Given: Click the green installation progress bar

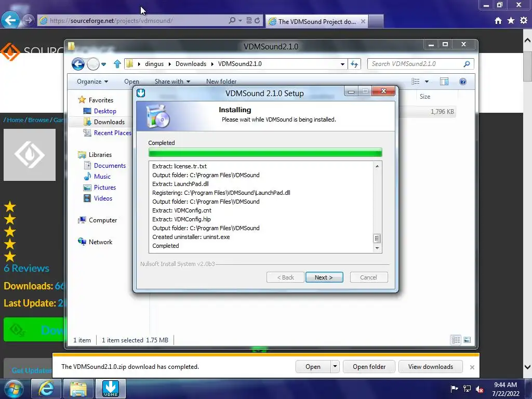Looking at the screenshot, I should [265, 152].
